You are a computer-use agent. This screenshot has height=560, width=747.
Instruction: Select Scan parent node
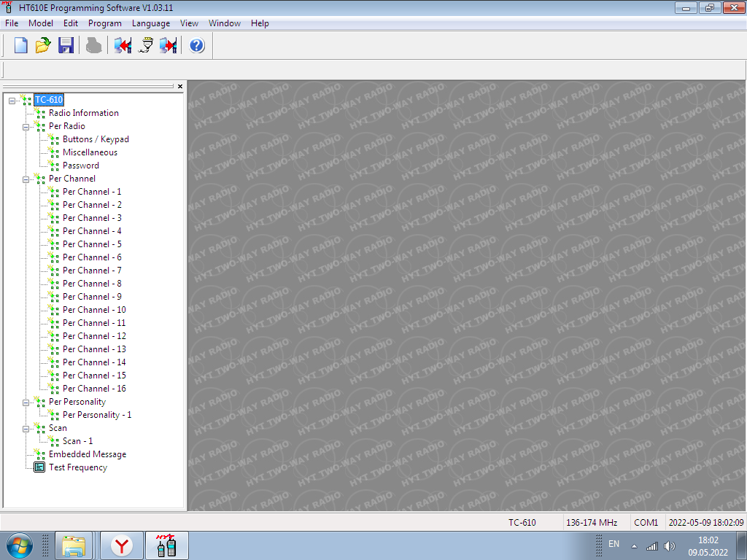click(58, 428)
